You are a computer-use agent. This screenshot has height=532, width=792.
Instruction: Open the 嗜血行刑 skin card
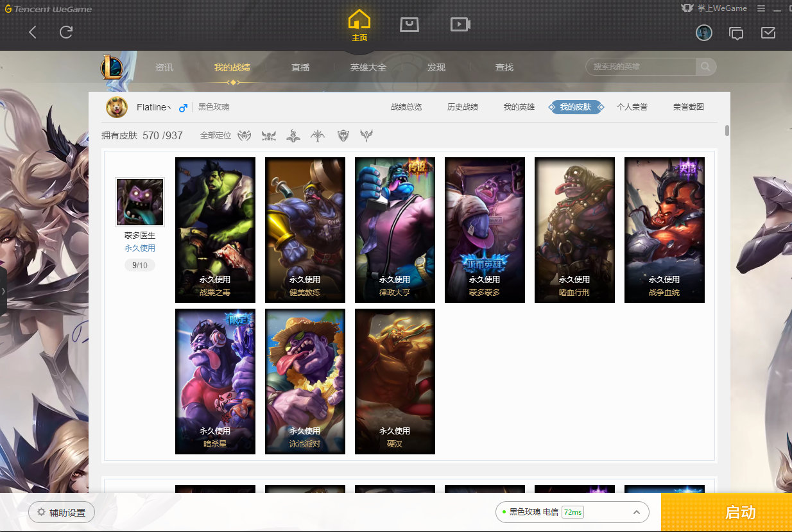574,230
